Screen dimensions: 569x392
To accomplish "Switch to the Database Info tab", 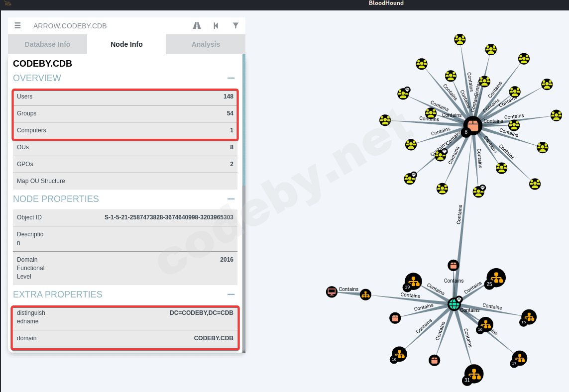I will click(47, 44).
